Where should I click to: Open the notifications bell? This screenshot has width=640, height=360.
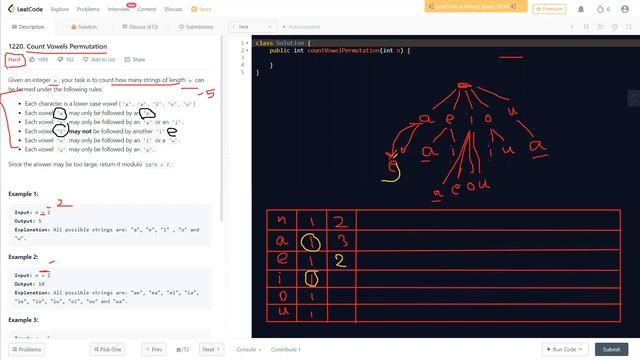581,9
